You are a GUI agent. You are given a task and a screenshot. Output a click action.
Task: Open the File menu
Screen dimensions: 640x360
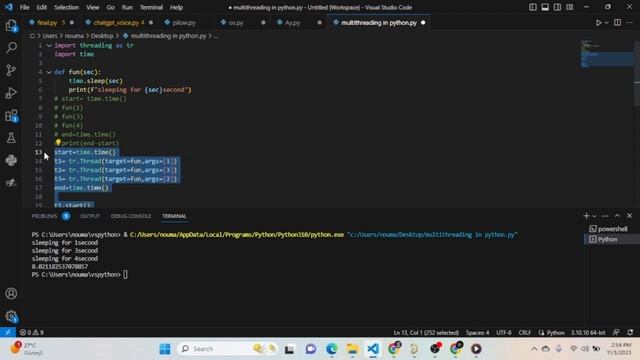point(24,7)
